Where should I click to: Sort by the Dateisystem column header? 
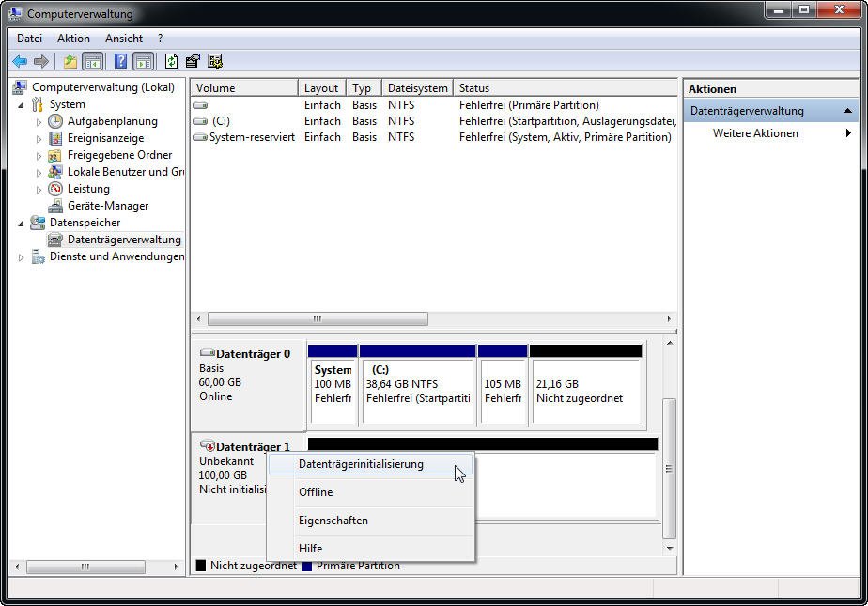click(417, 88)
